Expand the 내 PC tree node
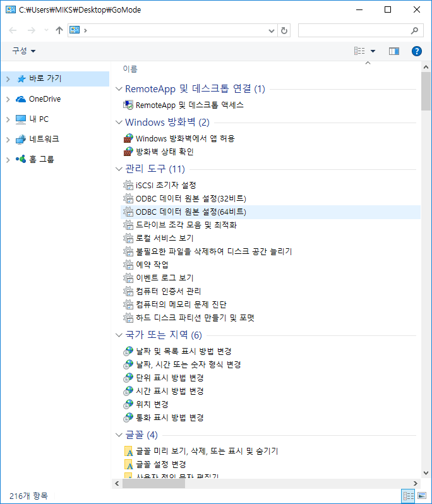Screen dimensions: 432x504 [x=8, y=119]
